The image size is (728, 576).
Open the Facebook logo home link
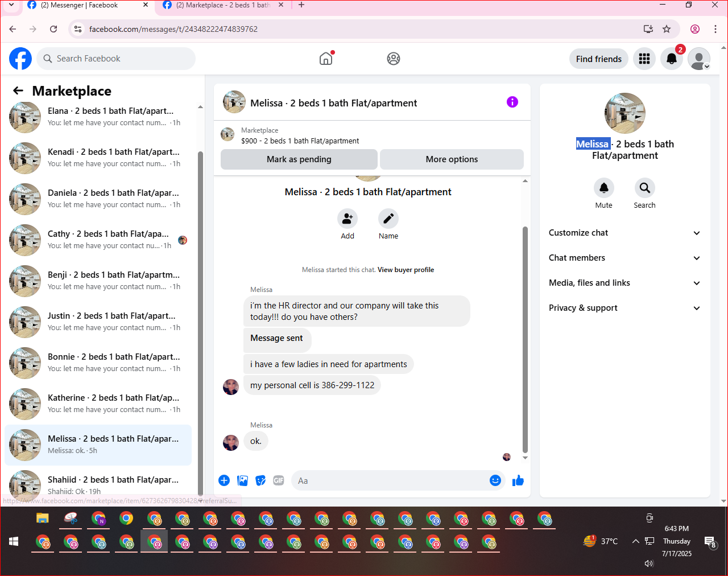click(x=20, y=59)
